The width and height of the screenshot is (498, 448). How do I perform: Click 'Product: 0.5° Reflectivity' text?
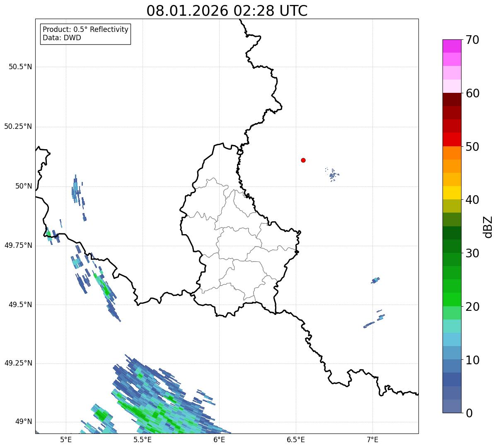(x=85, y=30)
